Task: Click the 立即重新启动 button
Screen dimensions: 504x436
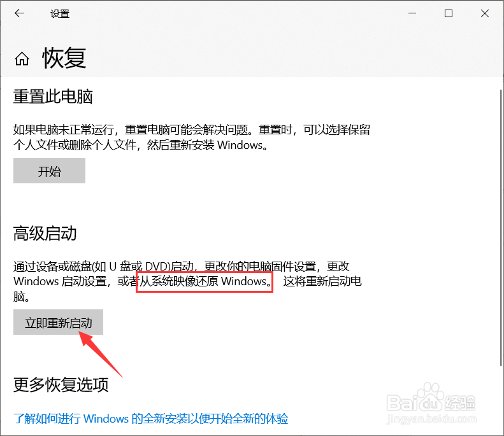Action: [58, 322]
